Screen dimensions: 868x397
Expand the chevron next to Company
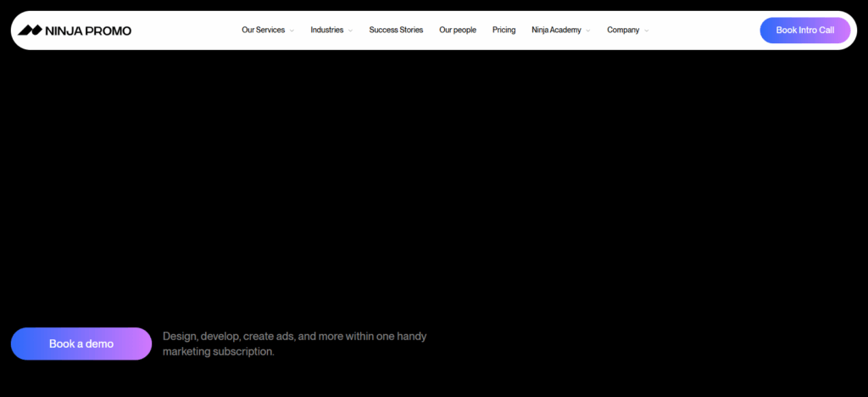pyautogui.click(x=647, y=31)
